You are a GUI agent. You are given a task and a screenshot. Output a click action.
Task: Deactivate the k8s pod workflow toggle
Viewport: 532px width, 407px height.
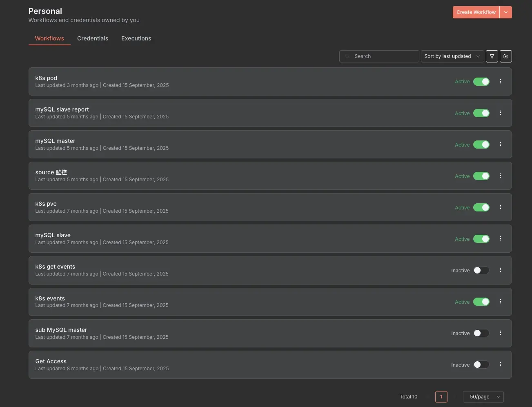coord(481,82)
